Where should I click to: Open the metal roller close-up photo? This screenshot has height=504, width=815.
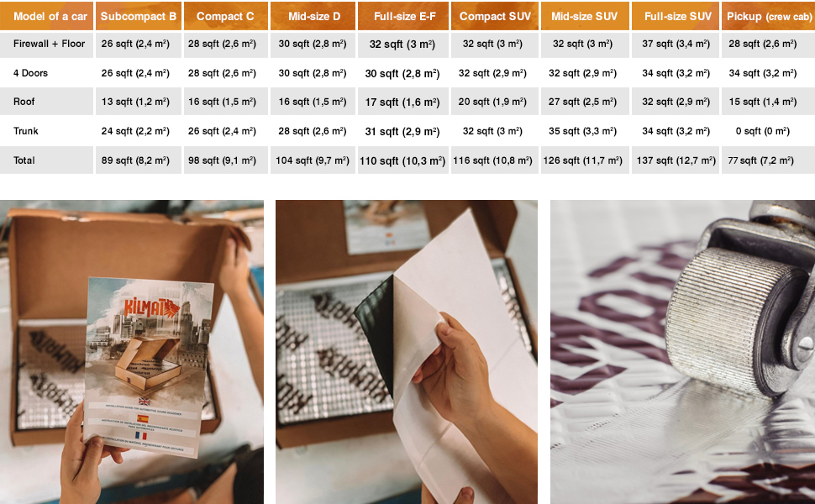click(x=682, y=352)
